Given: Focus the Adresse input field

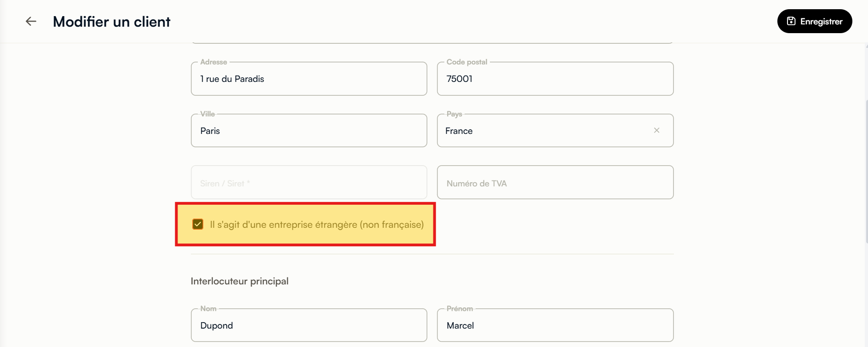Looking at the screenshot, I should pos(309,79).
